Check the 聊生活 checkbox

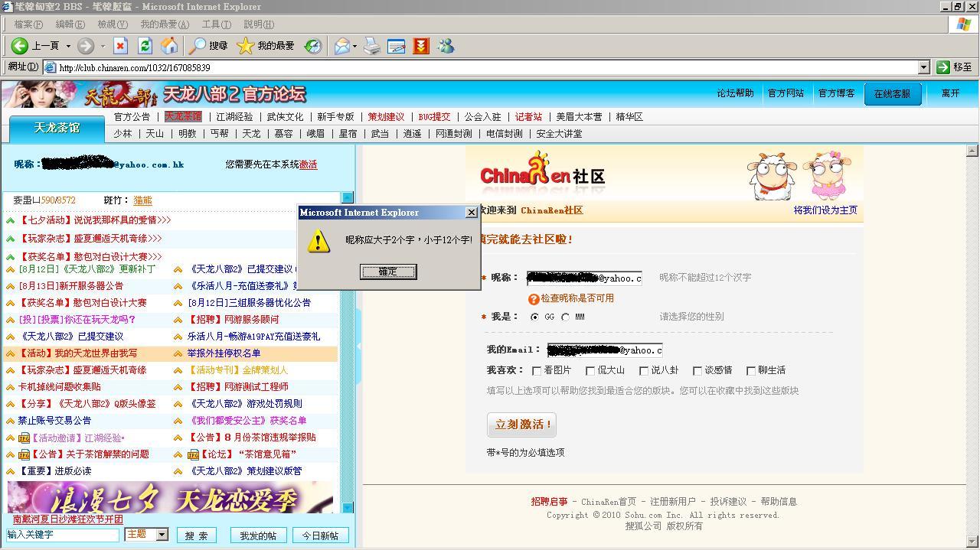751,371
